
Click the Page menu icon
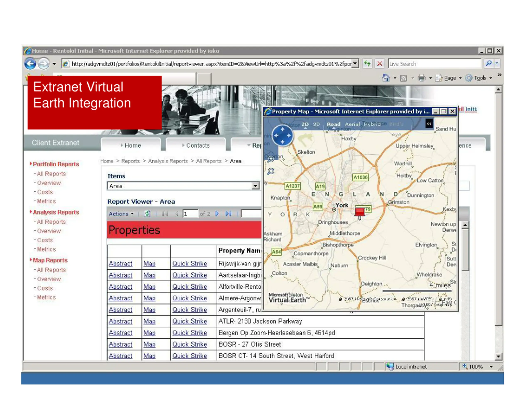click(438, 78)
